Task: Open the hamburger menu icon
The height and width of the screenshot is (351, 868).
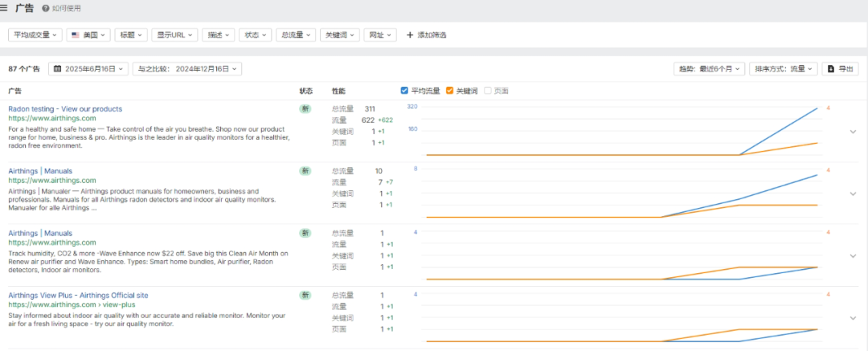Action: (5, 8)
